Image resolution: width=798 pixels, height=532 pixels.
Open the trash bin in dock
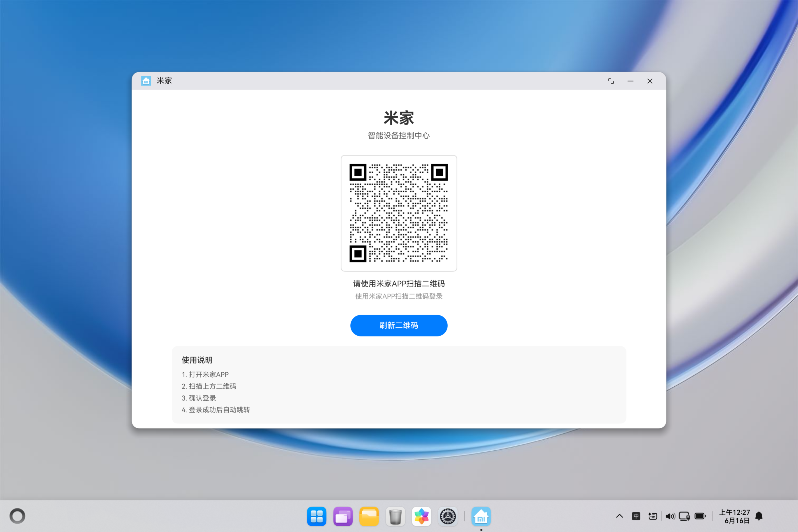[x=395, y=516]
